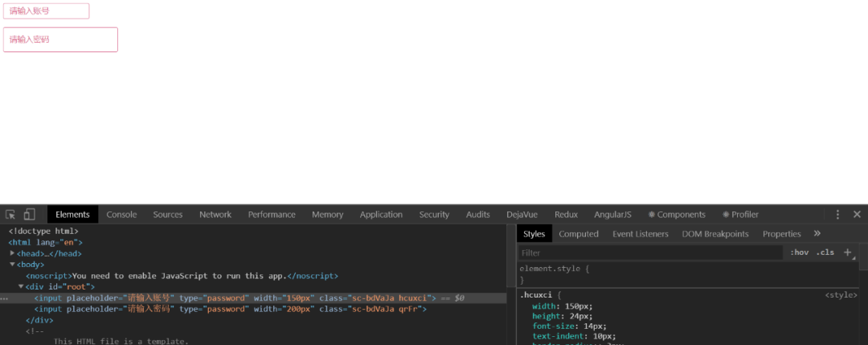Open the Properties sub-tab
Image resolution: width=868 pixels, height=345 pixels.
point(782,234)
